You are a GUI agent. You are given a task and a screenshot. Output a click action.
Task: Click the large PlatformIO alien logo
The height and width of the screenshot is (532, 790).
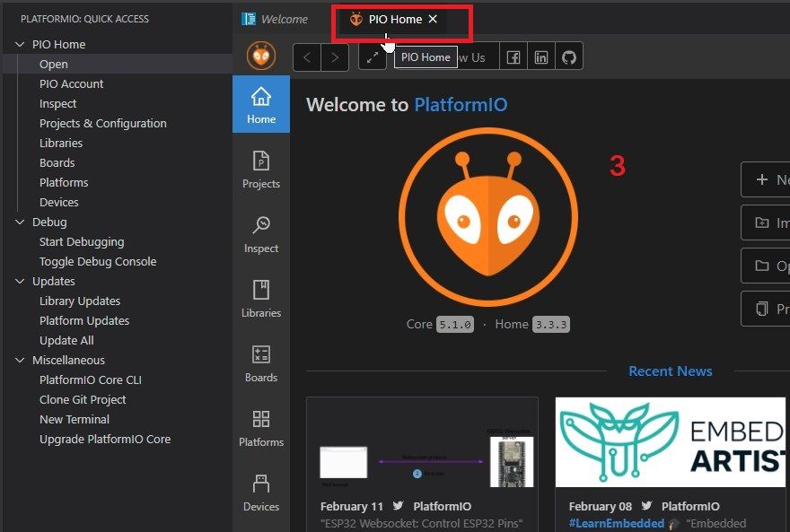pos(488,217)
